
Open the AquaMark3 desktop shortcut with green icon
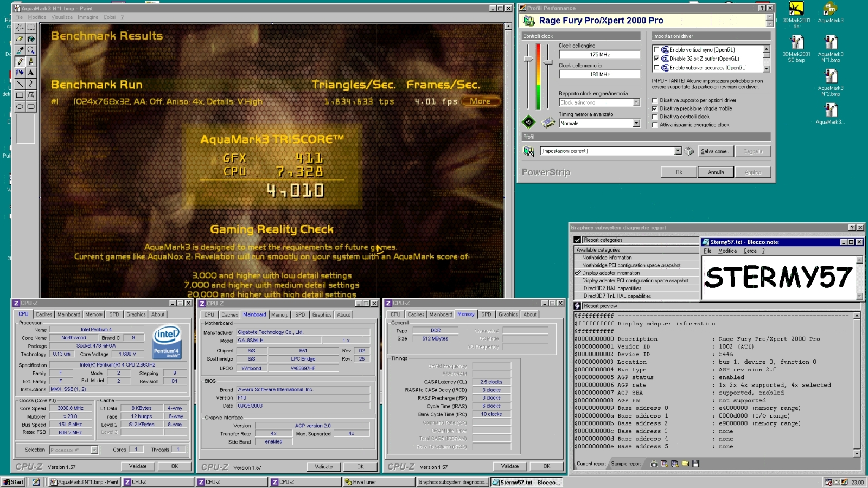tap(831, 12)
